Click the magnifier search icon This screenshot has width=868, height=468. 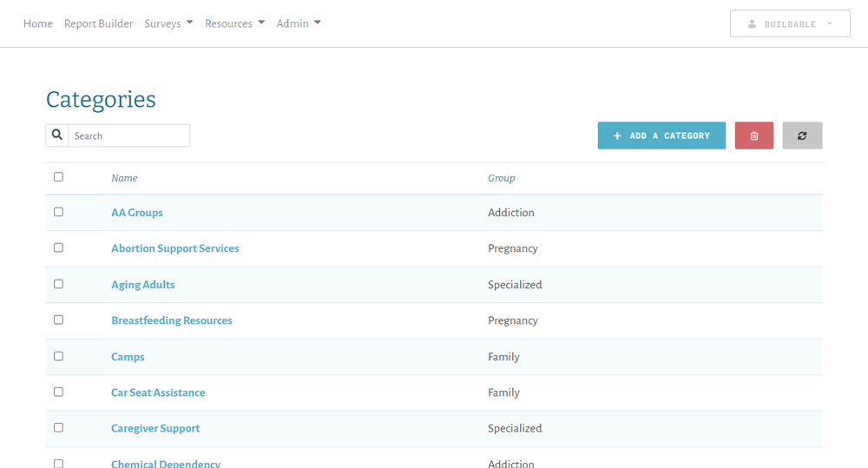pos(57,135)
